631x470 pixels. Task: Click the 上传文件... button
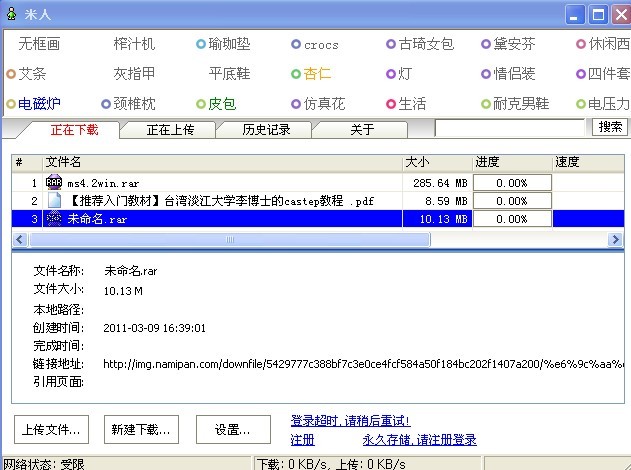(51, 429)
